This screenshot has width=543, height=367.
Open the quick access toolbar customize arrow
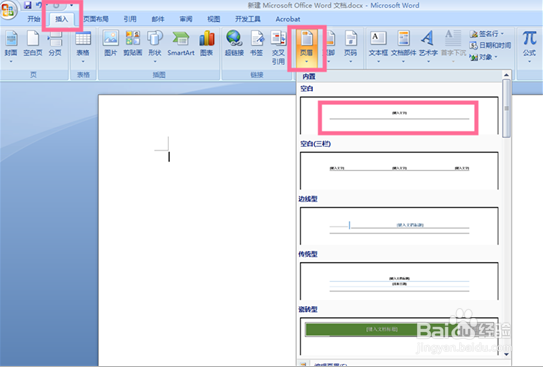click(x=71, y=5)
